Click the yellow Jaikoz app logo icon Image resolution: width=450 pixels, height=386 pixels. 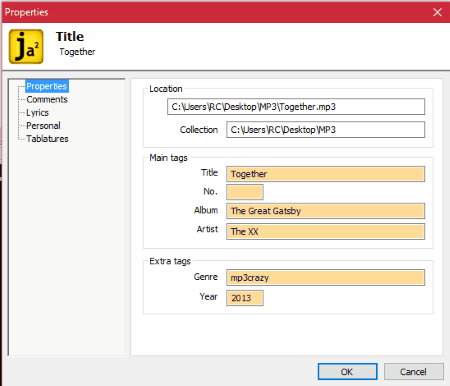point(26,46)
